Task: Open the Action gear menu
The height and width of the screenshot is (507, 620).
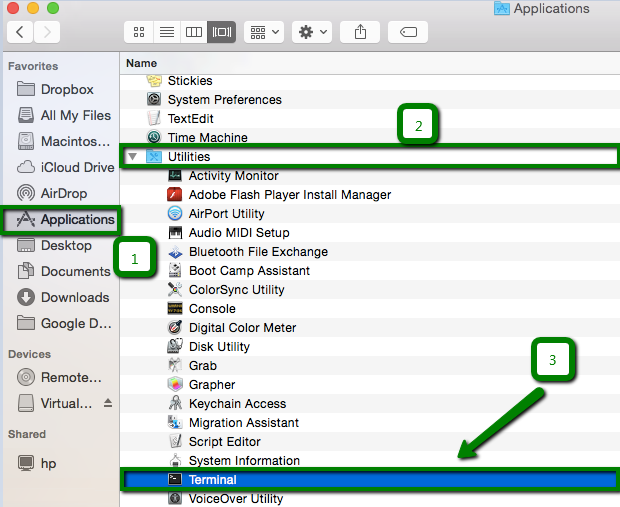Action: [x=311, y=32]
